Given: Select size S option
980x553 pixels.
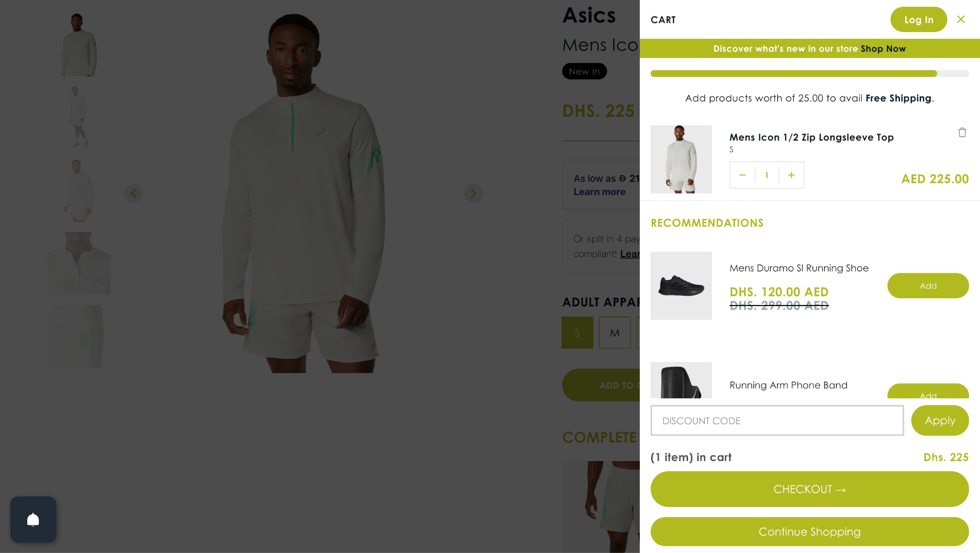Looking at the screenshot, I should [x=577, y=333].
